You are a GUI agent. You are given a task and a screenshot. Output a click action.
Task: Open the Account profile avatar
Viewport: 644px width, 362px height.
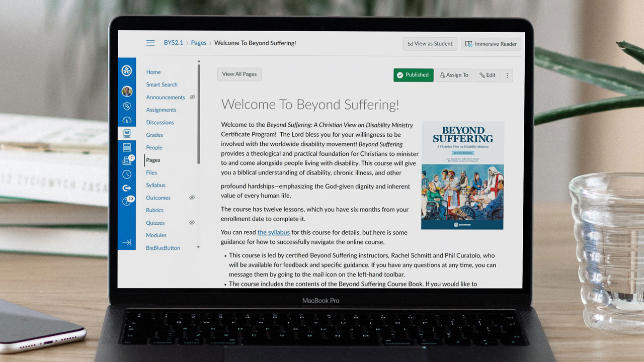pos(127,91)
